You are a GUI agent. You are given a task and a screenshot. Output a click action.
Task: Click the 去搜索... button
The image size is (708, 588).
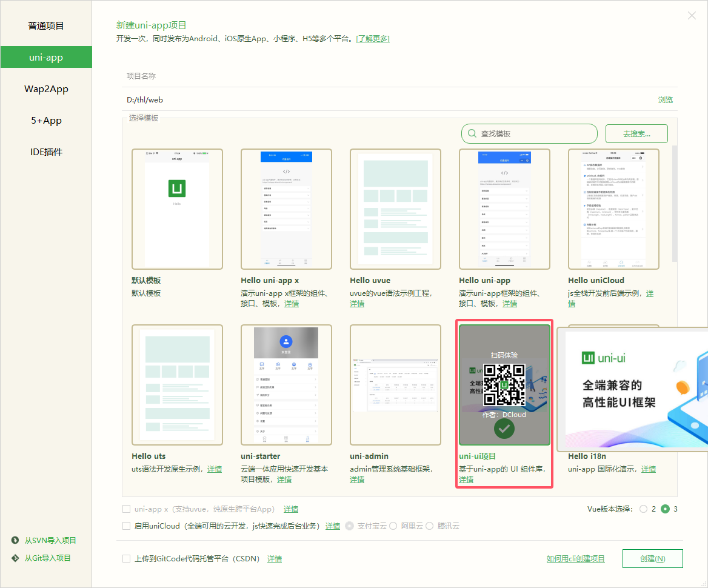coord(636,134)
